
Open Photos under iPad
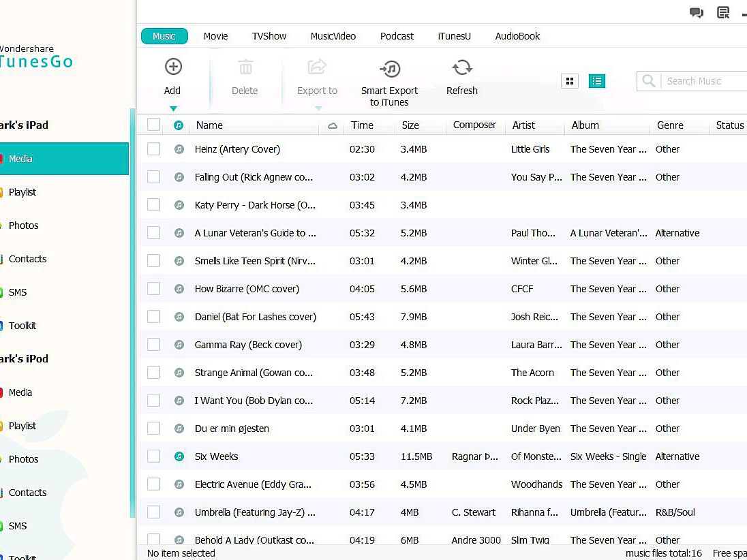click(23, 225)
